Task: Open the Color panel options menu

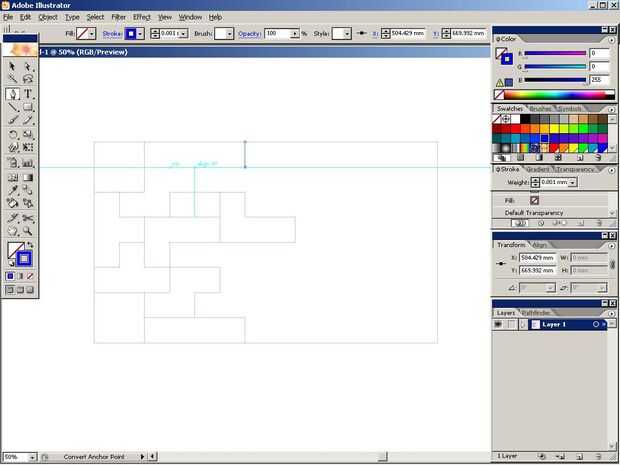Action: pos(611,40)
